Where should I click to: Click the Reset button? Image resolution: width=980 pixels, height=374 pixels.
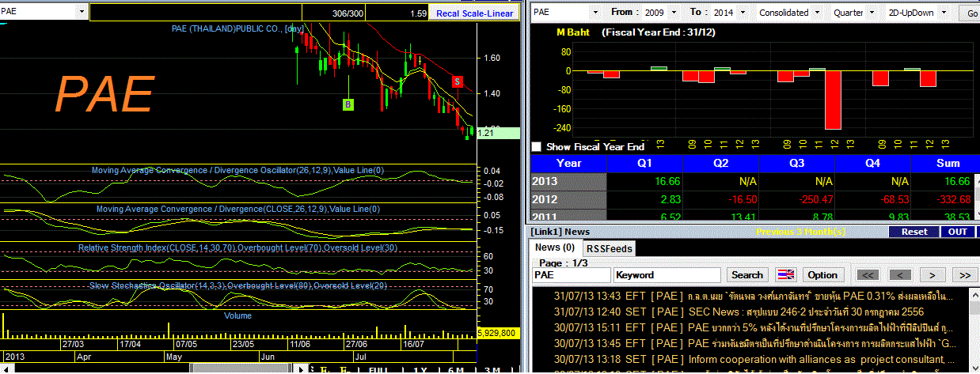tap(914, 232)
